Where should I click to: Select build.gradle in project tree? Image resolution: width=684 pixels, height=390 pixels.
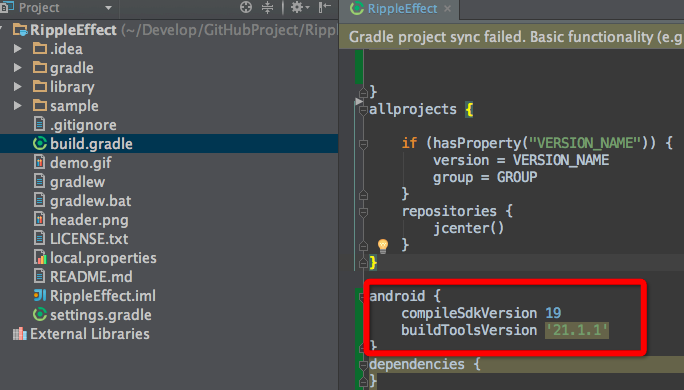(x=91, y=144)
